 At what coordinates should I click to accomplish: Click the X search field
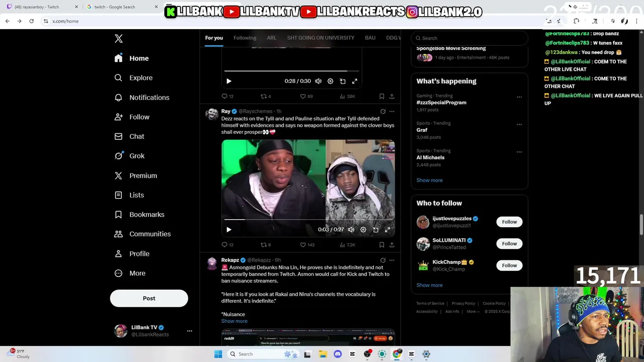(x=469, y=38)
